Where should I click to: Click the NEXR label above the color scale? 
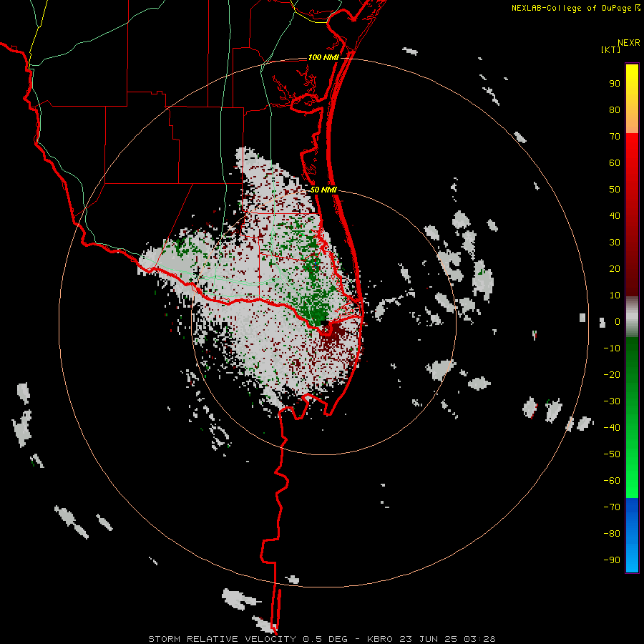pyautogui.click(x=628, y=43)
